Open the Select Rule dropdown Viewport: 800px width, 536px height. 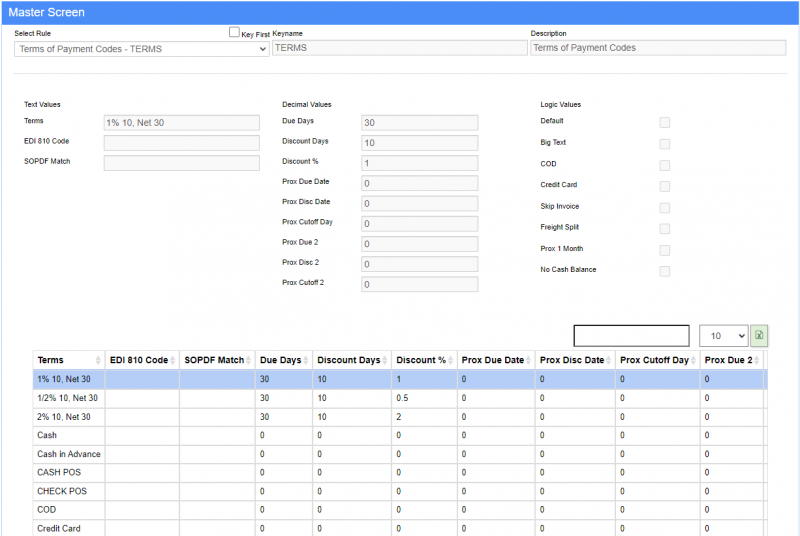point(141,48)
